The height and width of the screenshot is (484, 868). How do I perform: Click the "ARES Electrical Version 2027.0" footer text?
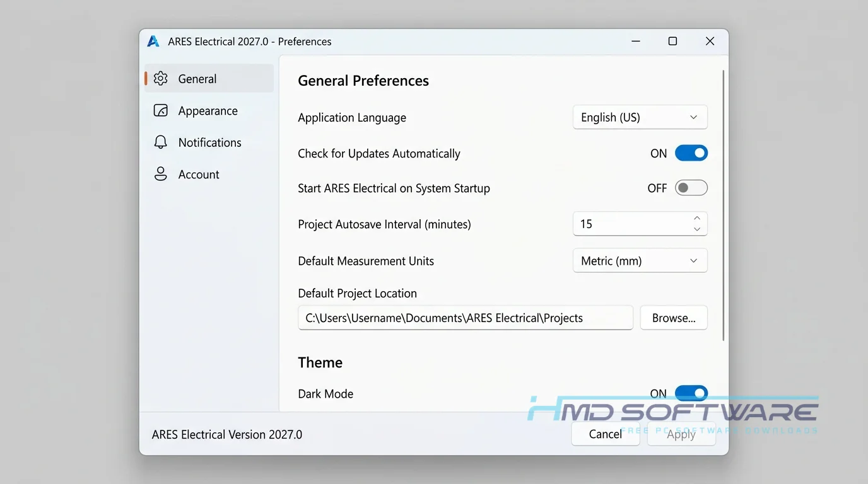(x=227, y=434)
